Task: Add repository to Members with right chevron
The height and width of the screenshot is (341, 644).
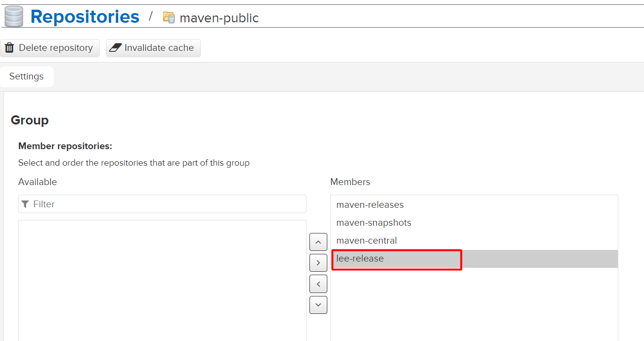Action: tap(318, 263)
